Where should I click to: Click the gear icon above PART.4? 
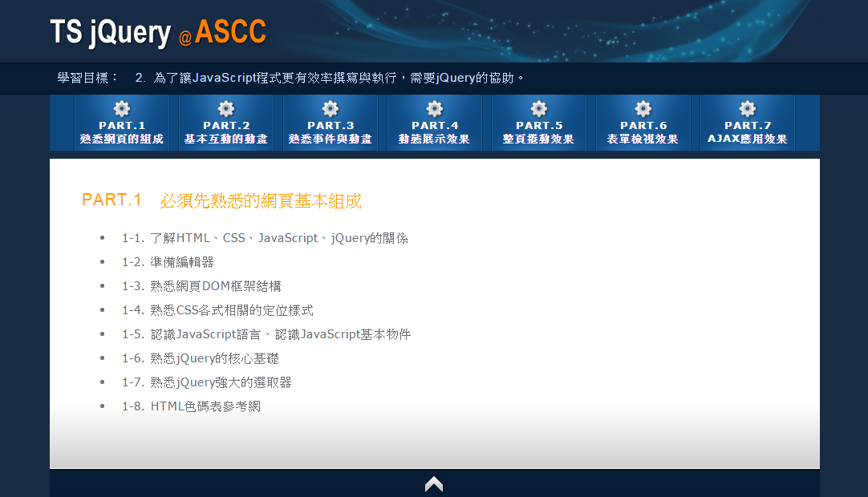pos(435,108)
